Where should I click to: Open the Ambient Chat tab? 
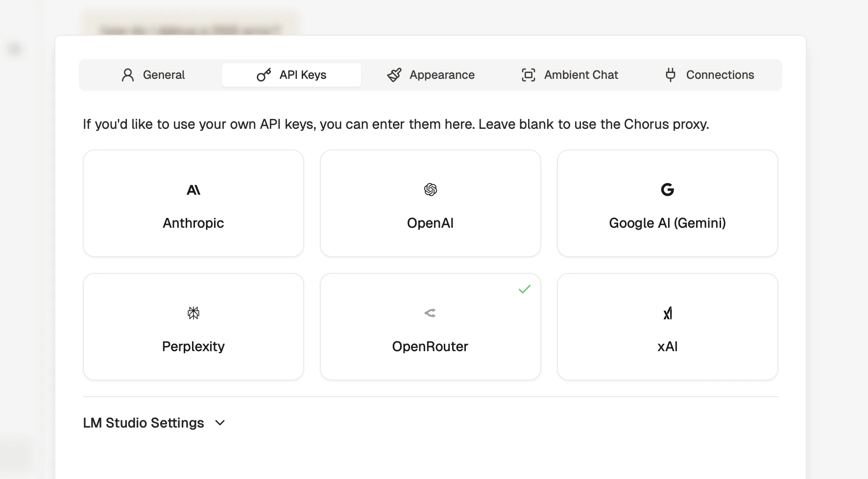pyautogui.click(x=570, y=75)
